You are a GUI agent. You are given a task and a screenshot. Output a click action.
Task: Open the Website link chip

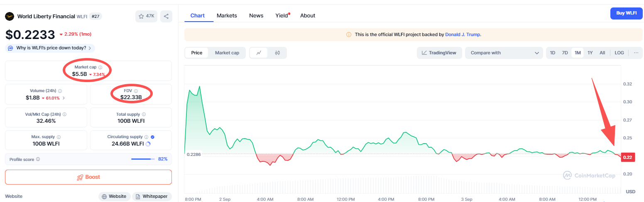tap(114, 196)
